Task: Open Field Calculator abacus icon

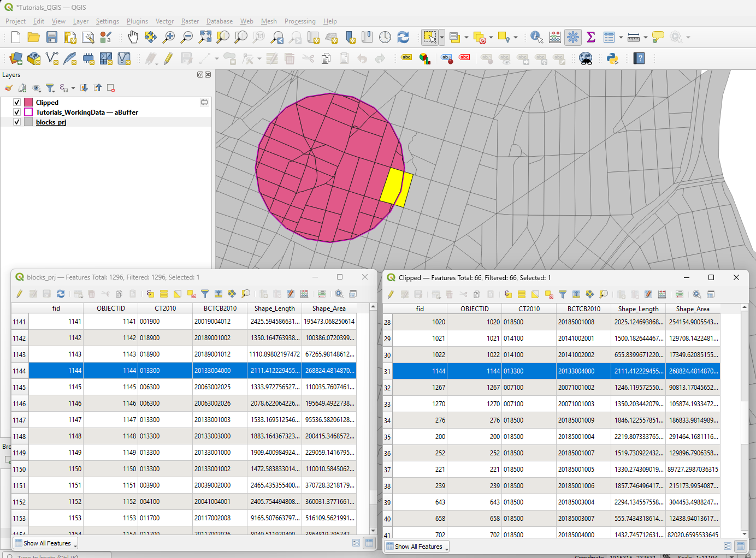Action: click(554, 37)
